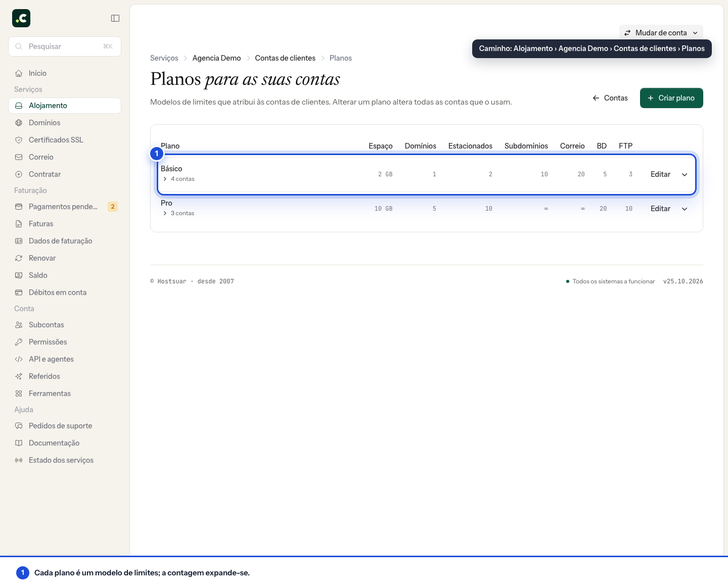Click the Ferramentas grid icon
The image size is (728, 588).
(19, 394)
